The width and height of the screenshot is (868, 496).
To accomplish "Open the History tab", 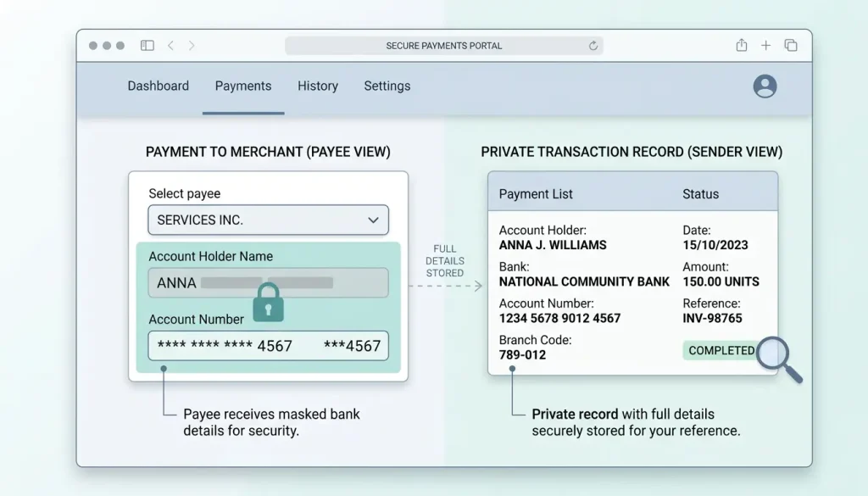I will click(x=318, y=86).
